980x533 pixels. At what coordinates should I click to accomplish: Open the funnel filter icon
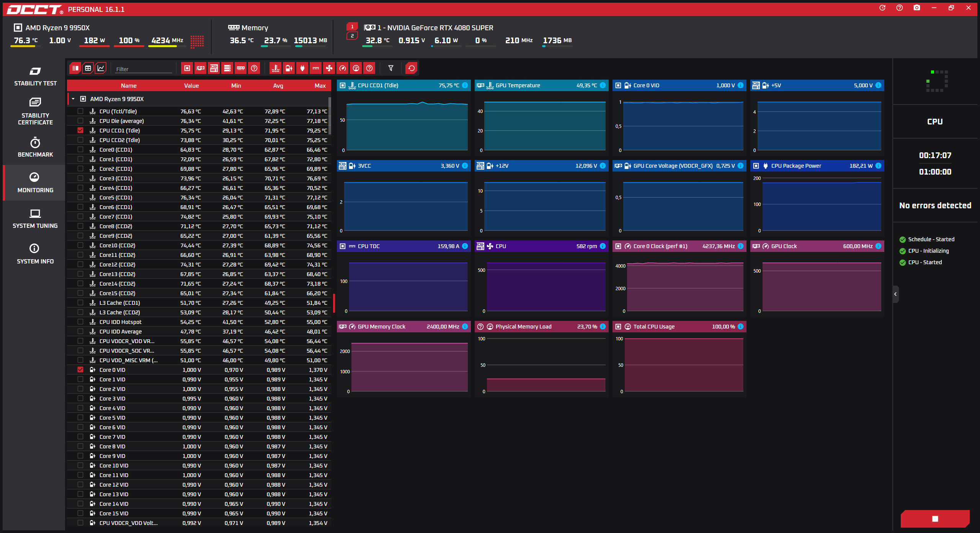[x=390, y=69]
